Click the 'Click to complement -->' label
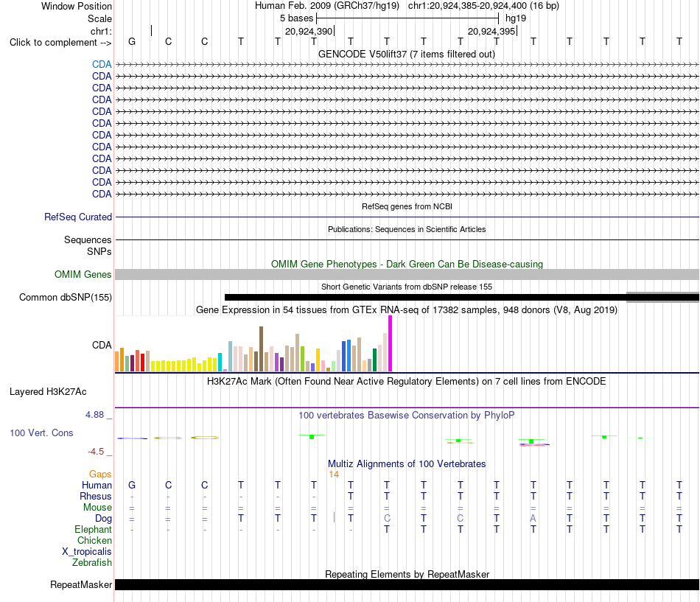 tap(60, 43)
